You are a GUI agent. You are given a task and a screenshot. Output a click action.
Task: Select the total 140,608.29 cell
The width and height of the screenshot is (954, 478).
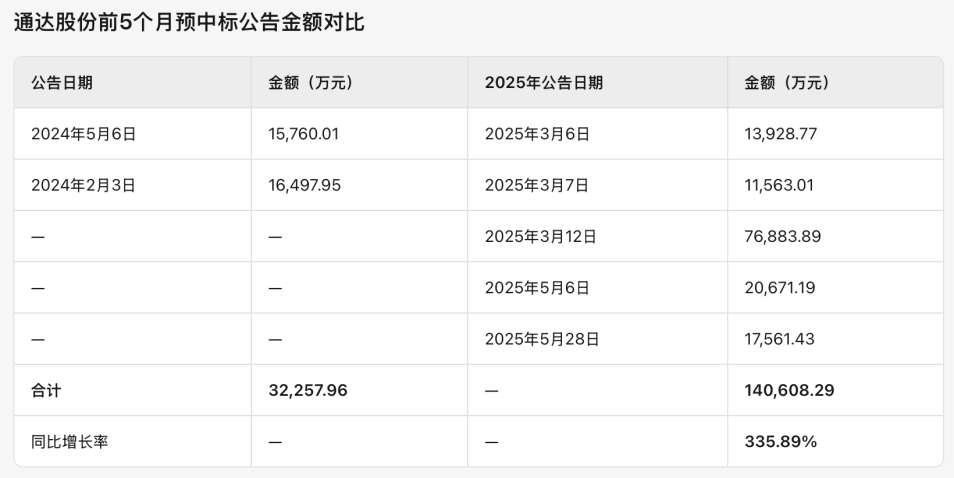click(789, 391)
